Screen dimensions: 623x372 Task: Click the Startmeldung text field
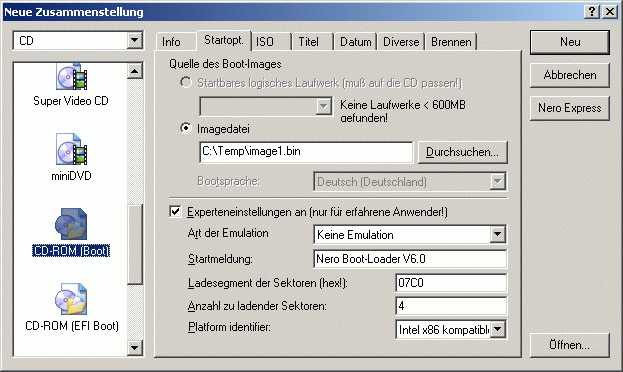410,259
